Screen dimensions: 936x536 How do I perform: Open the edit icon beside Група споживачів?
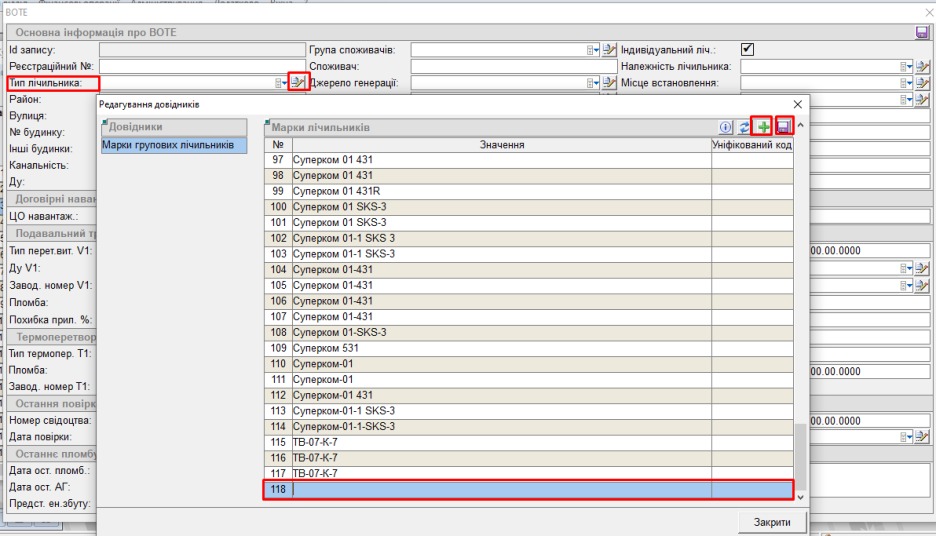point(607,50)
